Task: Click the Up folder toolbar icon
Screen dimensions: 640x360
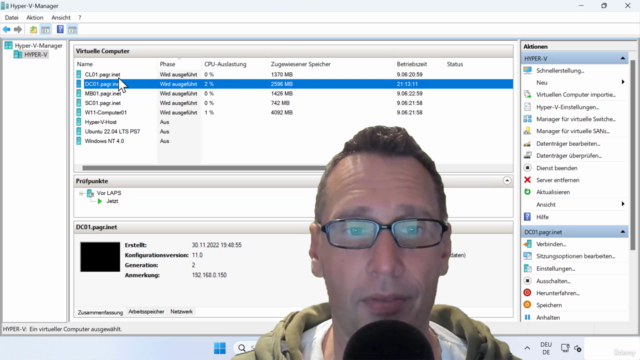Action: (x=33, y=29)
